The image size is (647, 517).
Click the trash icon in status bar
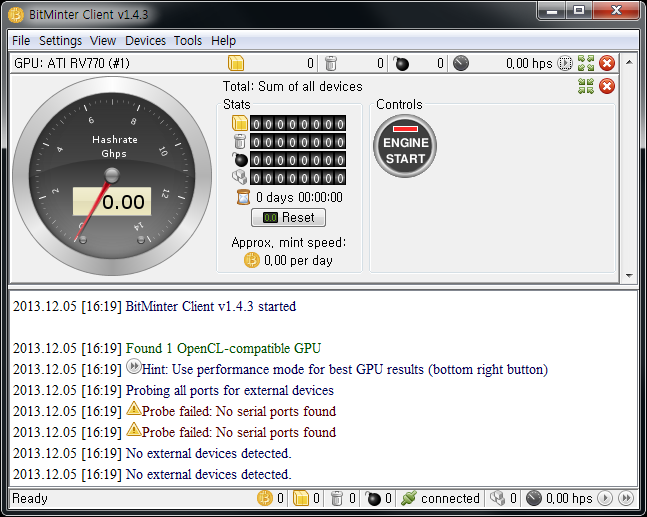[337, 498]
